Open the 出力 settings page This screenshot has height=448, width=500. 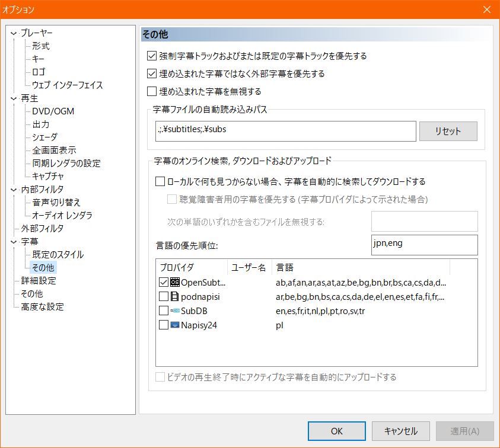click(41, 124)
